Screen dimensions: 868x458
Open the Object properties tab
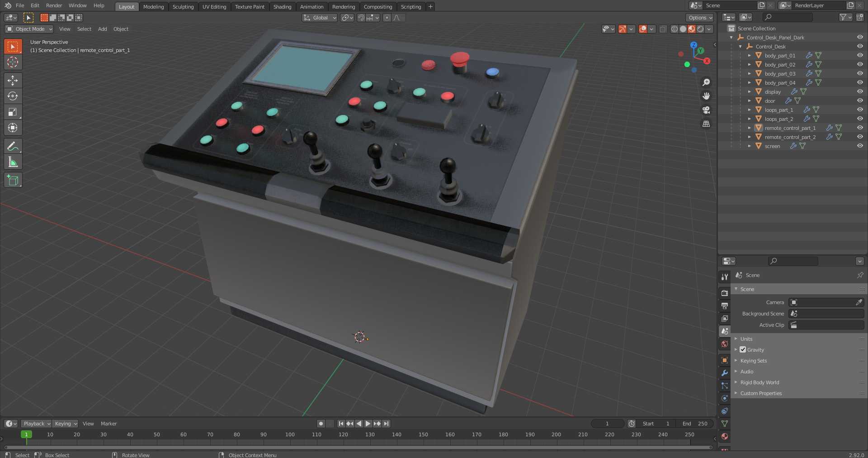pos(725,360)
